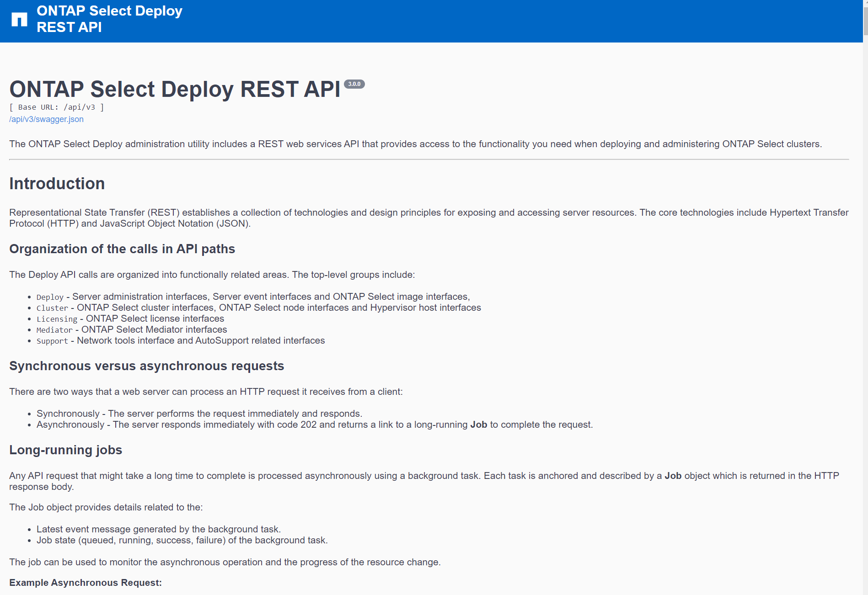Click the Base URL text /api/v3
Viewport: 868px width, 595px height.
click(57, 107)
